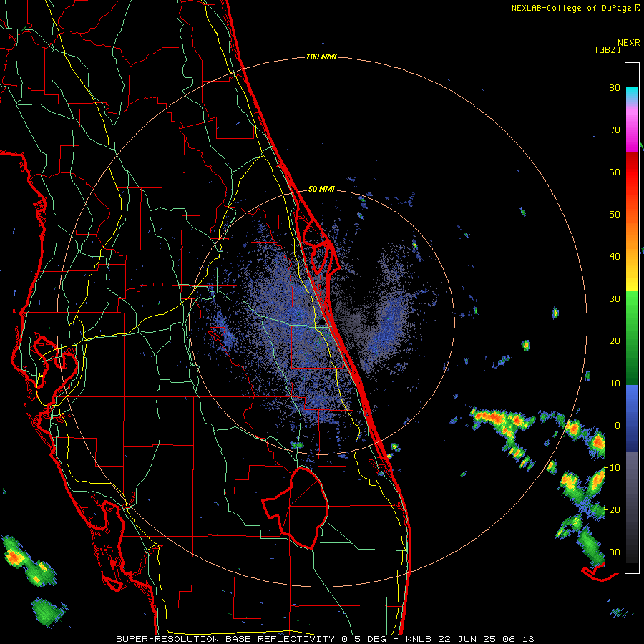Image resolution: width=644 pixels, height=644 pixels.
Task: Select the 80 value on dBZ scale
Action: [615, 88]
